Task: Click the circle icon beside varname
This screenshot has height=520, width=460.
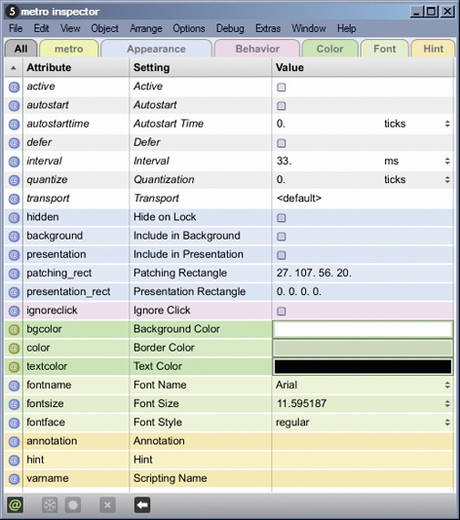Action: [14, 479]
